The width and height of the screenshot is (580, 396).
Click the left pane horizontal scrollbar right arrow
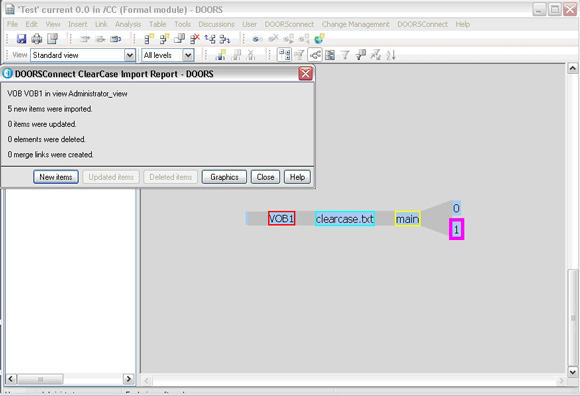pos(128,379)
